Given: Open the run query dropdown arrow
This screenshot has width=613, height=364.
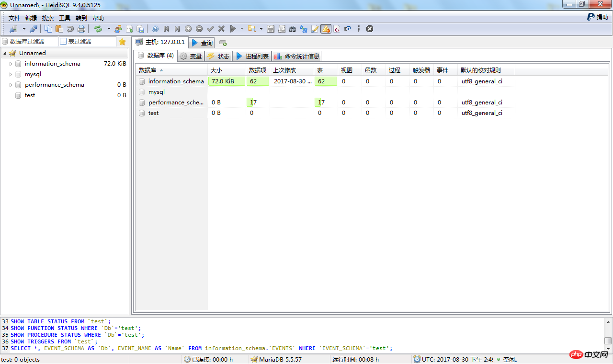Looking at the screenshot, I should [x=242, y=29].
